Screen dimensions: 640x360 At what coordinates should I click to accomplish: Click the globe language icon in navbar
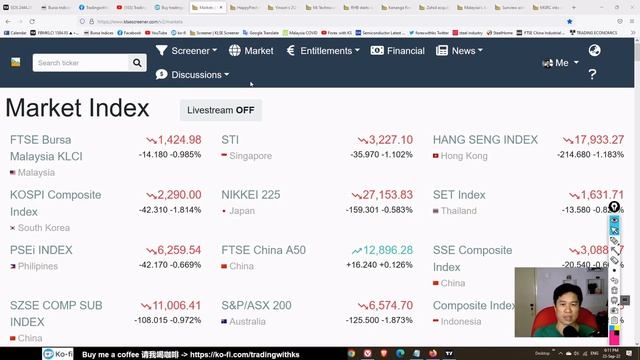coord(595,51)
